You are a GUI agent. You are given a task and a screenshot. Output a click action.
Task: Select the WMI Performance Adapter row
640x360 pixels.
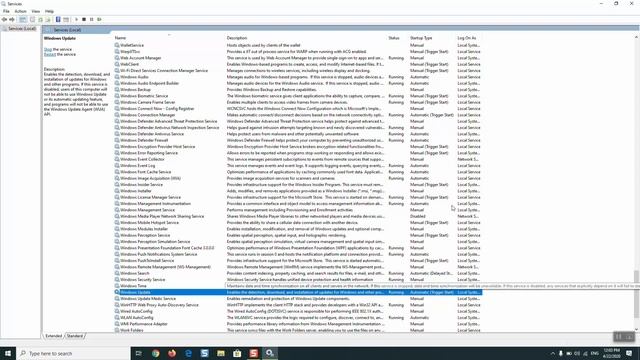pos(298,324)
